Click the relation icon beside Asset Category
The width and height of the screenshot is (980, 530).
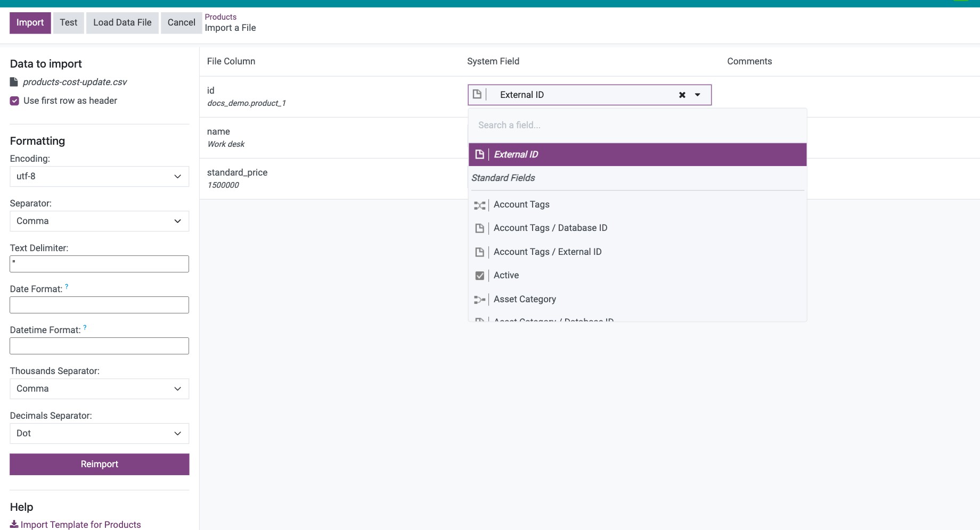pos(479,300)
